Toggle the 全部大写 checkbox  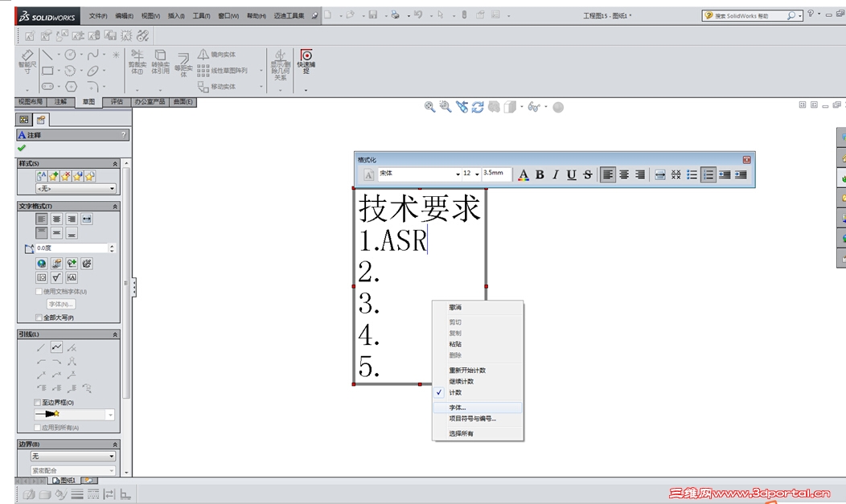(x=39, y=318)
